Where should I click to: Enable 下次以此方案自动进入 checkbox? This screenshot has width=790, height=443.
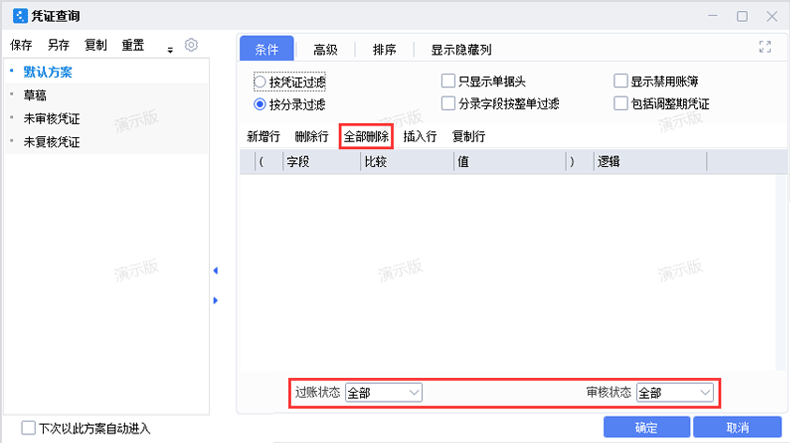click(28, 428)
